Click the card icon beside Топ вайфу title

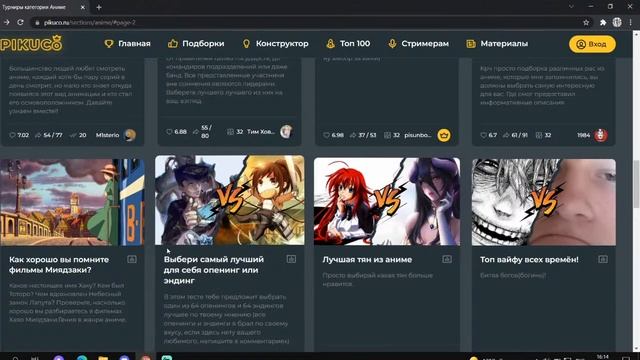tap(603, 259)
